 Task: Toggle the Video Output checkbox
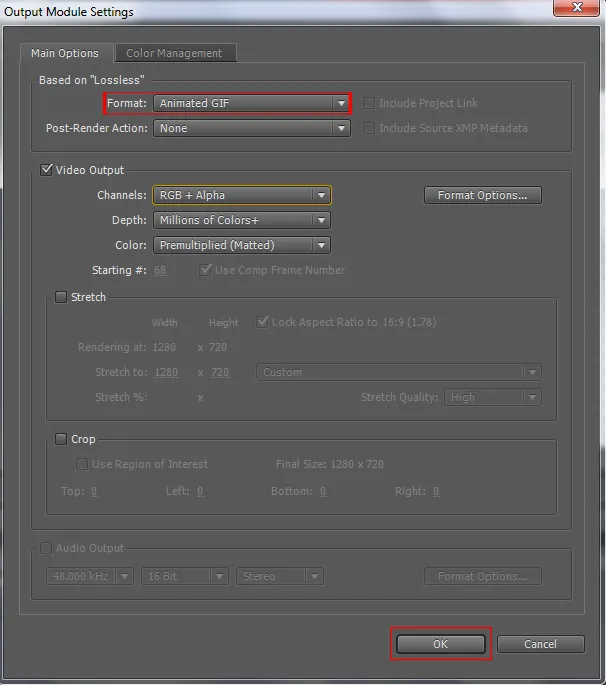click(46, 170)
